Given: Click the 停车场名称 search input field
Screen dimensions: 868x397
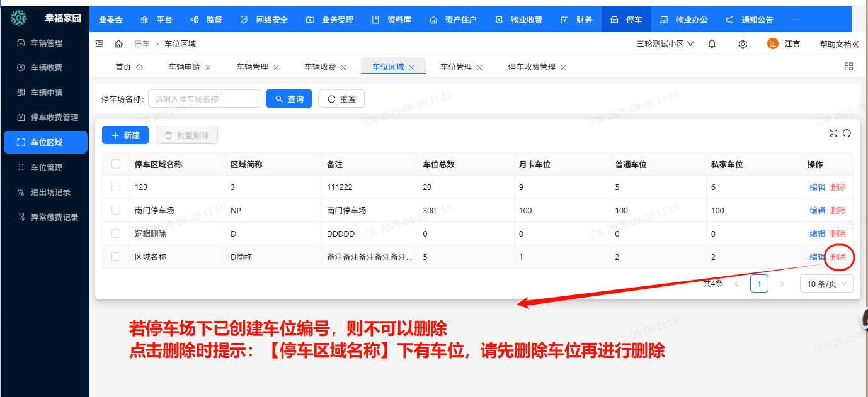Looking at the screenshot, I should [x=205, y=99].
